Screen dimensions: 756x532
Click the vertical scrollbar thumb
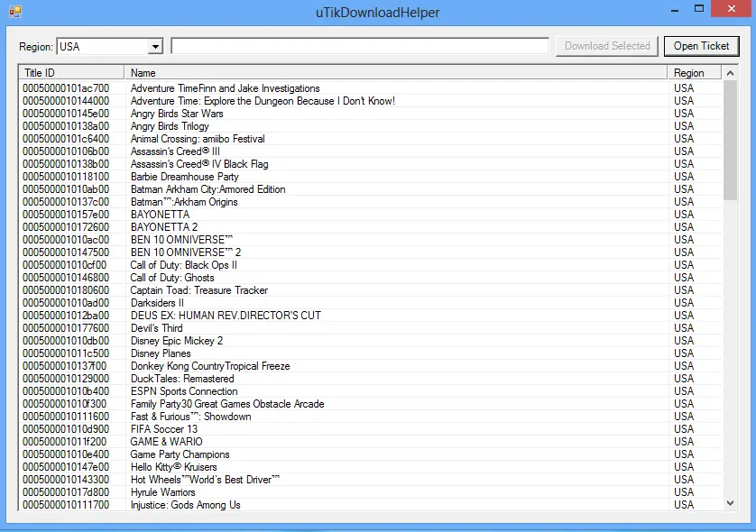tap(730, 140)
